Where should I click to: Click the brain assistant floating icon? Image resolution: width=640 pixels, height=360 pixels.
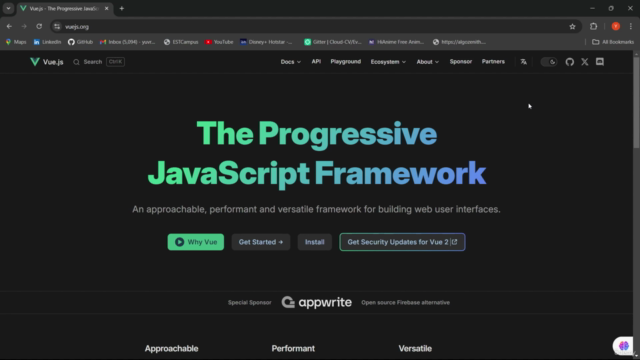[x=623, y=346]
